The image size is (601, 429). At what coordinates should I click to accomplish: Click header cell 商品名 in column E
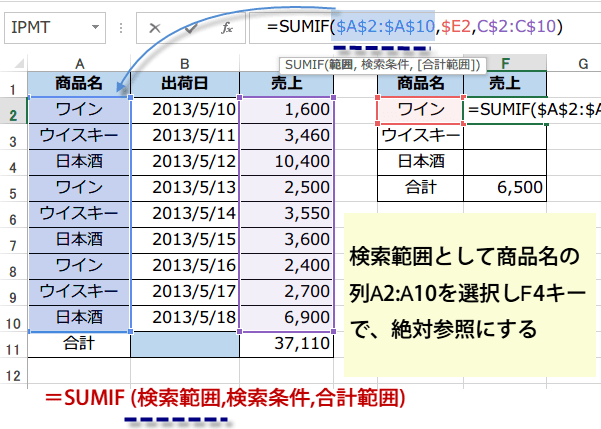(420, 84)
